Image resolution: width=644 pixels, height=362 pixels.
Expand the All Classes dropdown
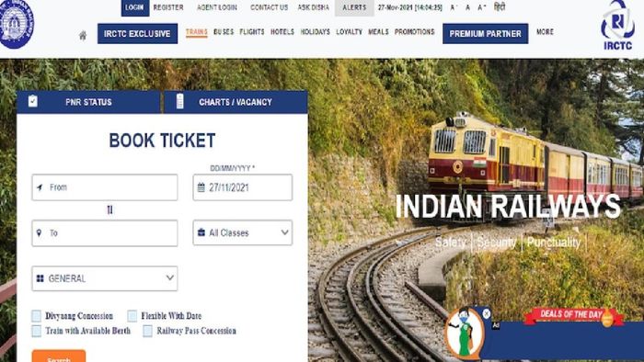(243, 232)
